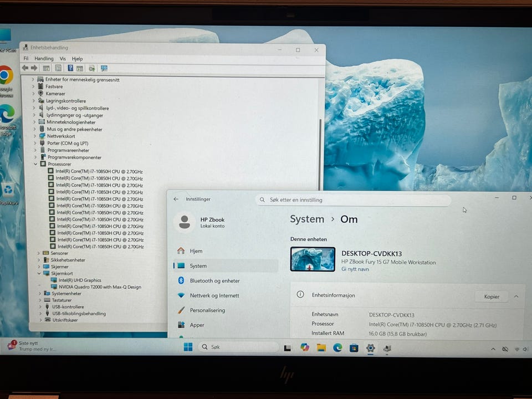Open Task View on the taskbar
Screen dimensions: 532x399
coord(288,348)
